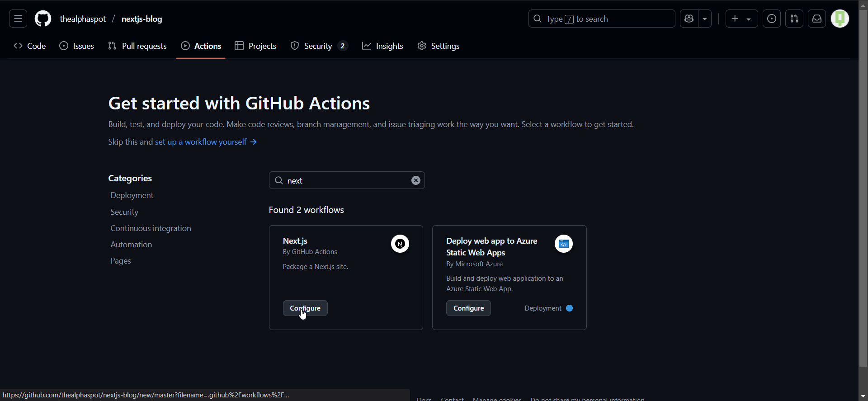Select Automation category
The image size is (868, 401).
click(131, 245)
